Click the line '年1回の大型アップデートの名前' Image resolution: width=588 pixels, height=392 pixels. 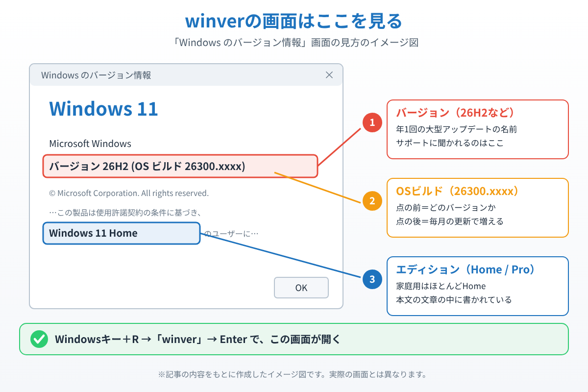(x=457, y=129)
